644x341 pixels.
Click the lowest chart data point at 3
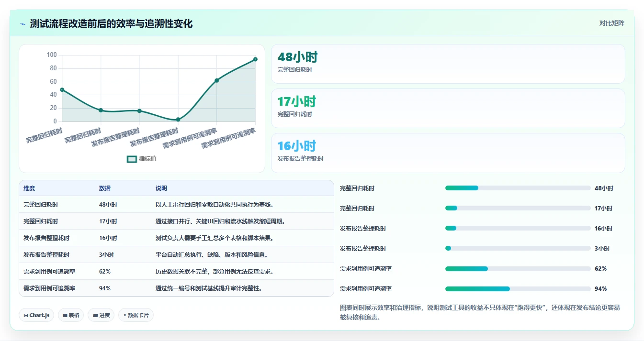tap(178, 120)
